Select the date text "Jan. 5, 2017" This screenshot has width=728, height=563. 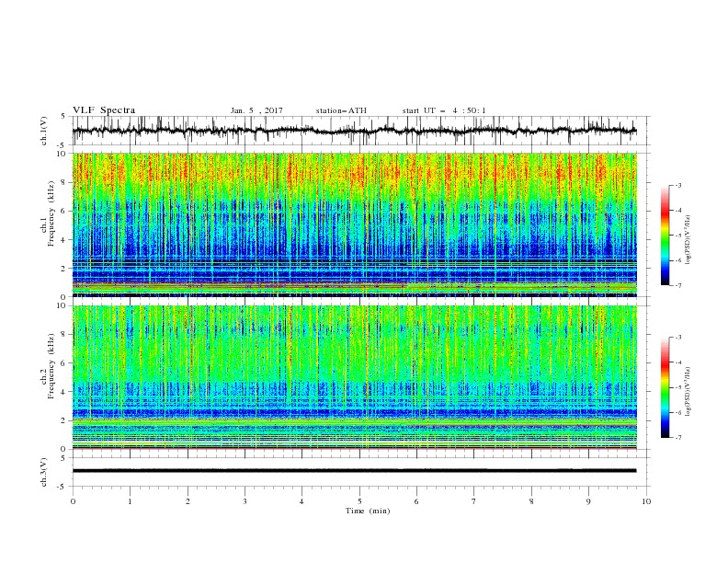pos(256,110)
